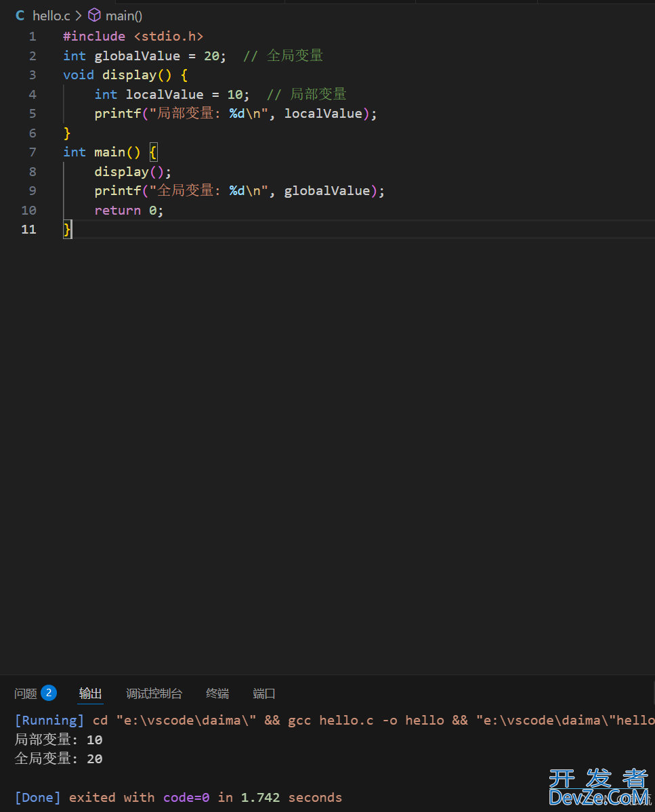Click output line '全局变量: 20'
This screenshot has height=812, width=655.
[58, 758]
